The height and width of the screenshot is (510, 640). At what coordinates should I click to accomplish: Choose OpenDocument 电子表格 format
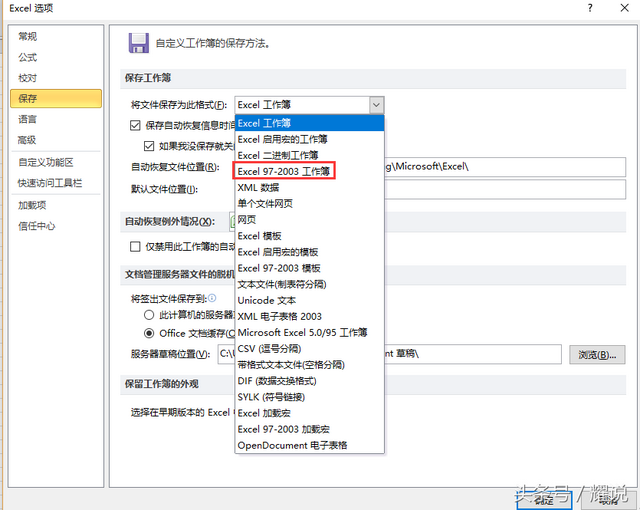(309, 445)
